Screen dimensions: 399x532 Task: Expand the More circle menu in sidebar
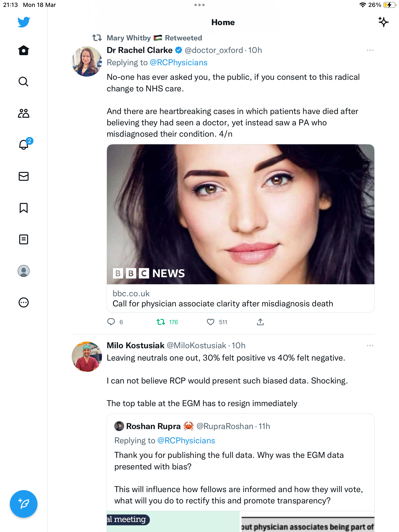tap(24, 302)
